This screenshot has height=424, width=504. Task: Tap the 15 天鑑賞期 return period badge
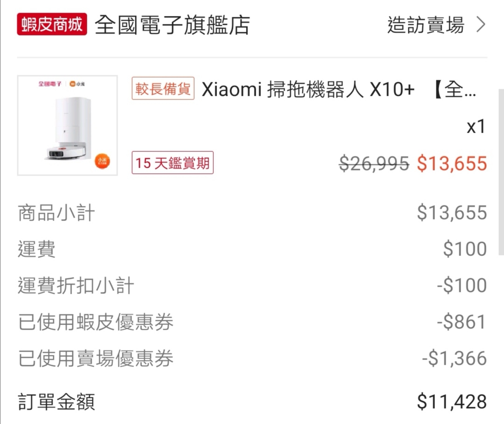point(172,163)
